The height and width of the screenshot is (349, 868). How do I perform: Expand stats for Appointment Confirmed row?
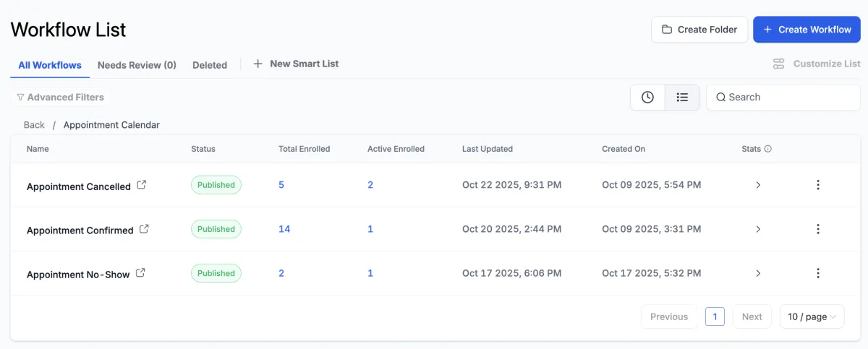pyautogui.click(x=758, y=229)
